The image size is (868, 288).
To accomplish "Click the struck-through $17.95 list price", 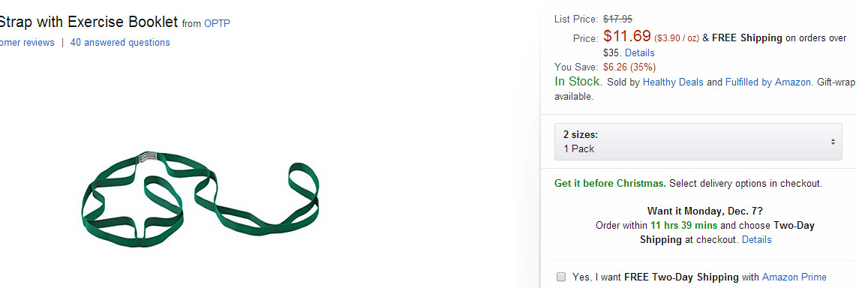I will tap(617, 19).
